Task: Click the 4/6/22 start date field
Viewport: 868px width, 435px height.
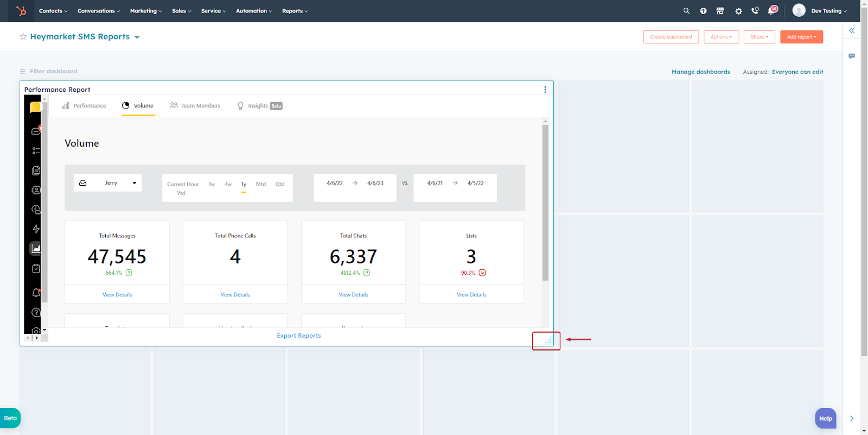Action: point(335,184)
